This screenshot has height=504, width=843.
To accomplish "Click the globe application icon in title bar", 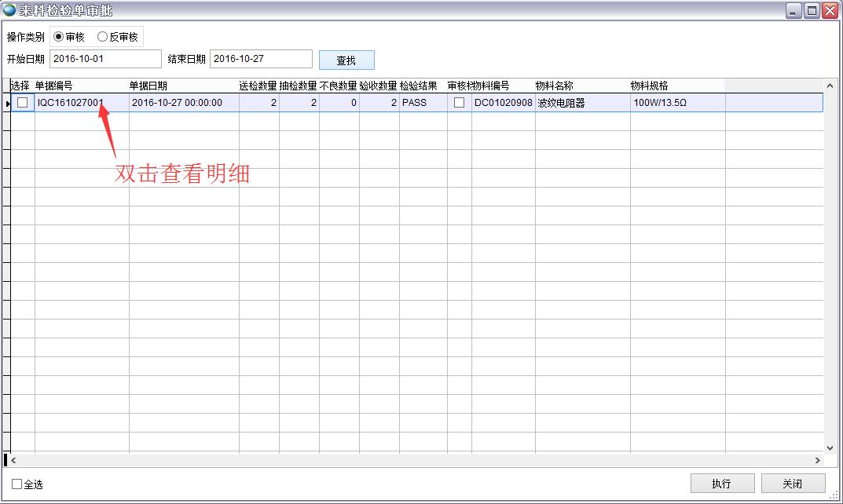I will click(9, 9).
